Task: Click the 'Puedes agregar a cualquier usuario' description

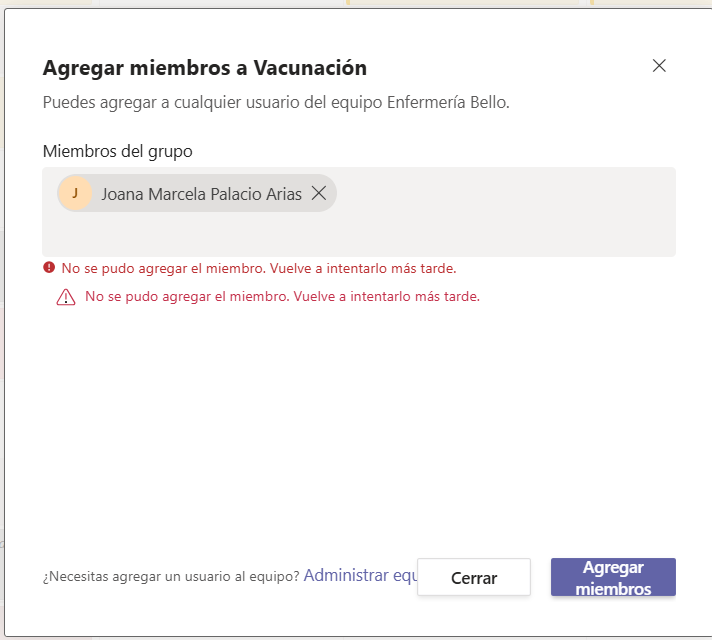Action: tap(276, 103)
